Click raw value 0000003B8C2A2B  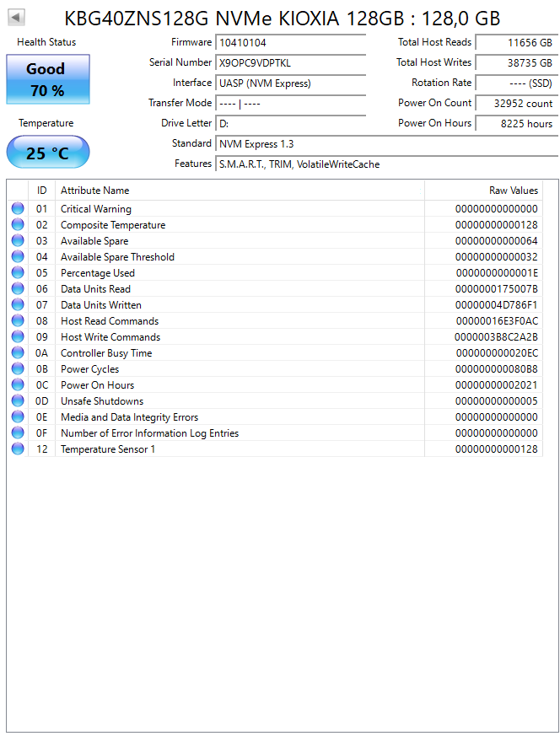click(x=496, y=337)
